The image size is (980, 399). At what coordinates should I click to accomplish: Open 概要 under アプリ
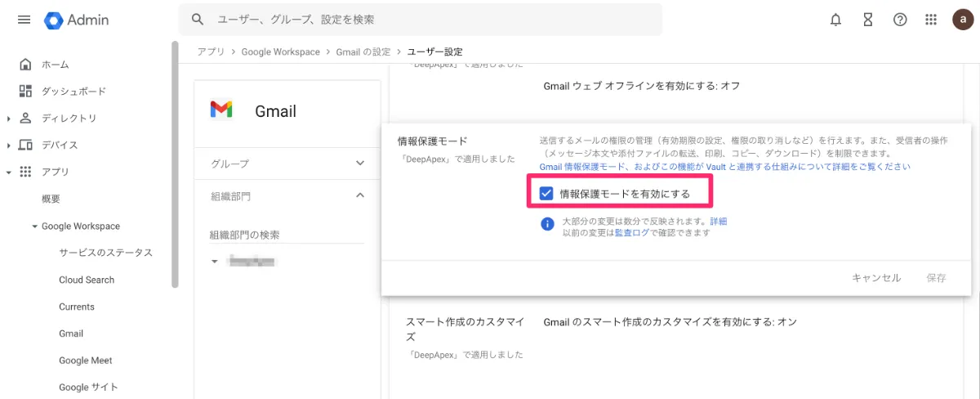tap(51, 199)
